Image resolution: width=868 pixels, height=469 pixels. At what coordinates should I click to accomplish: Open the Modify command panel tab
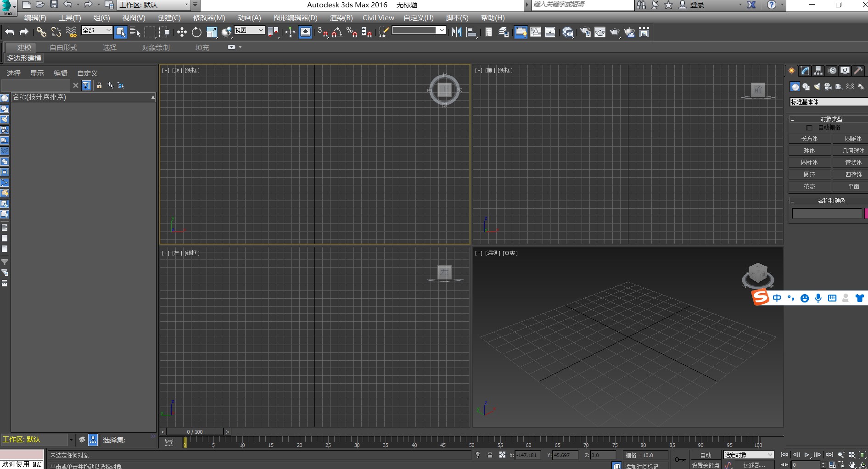coord(805,71)
